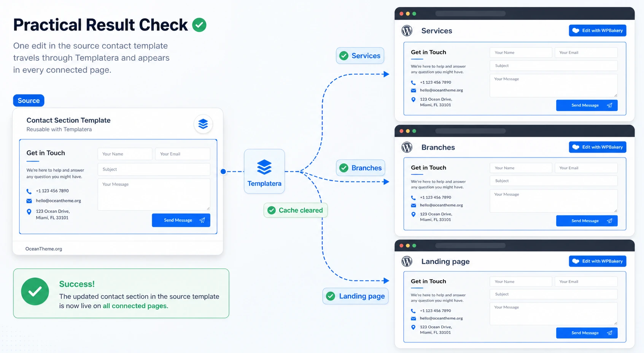This screenshot has width=644, height=353.
Task: Click the all connected pages green link text
Action: point(135,306)
